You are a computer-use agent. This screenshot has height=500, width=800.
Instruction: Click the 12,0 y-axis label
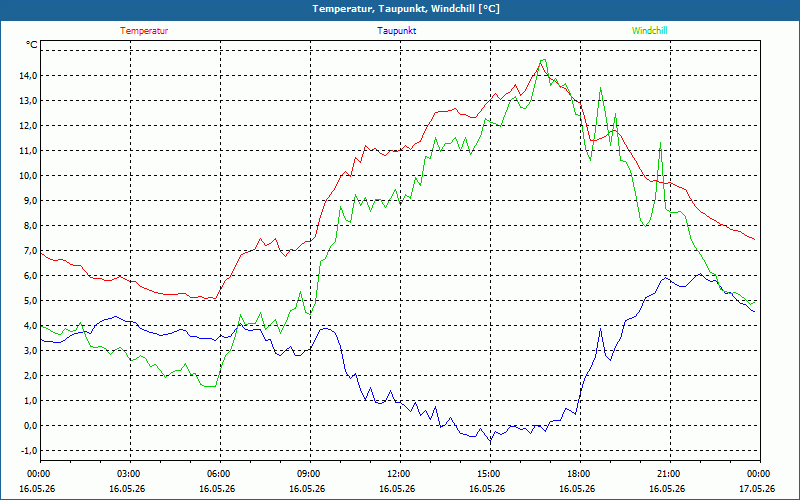coord(28,126)
